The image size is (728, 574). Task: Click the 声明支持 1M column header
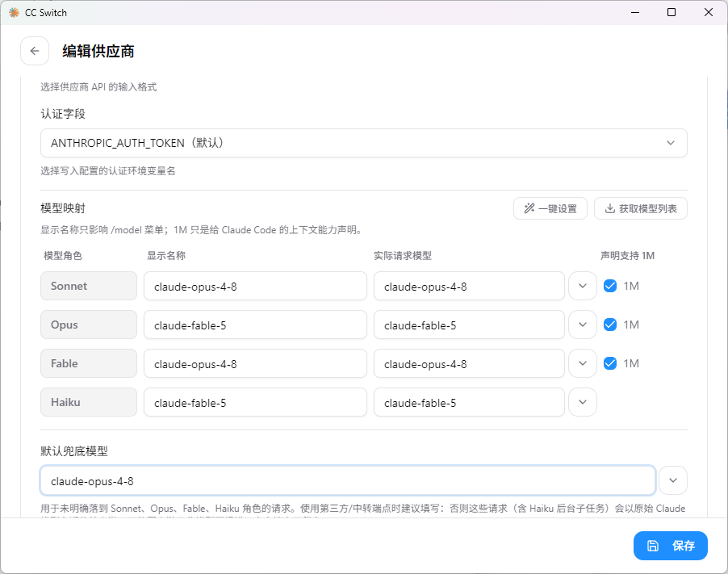pyautogui.click(x=627, y=255)
